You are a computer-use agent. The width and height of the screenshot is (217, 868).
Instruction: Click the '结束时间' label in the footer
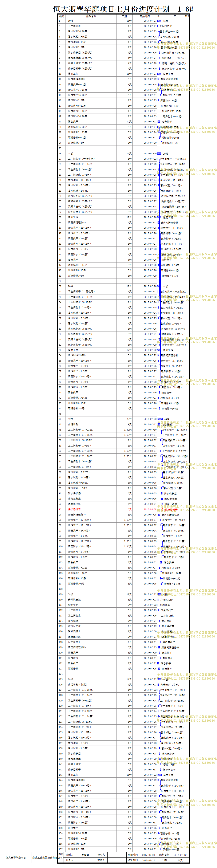pos(133,860)
